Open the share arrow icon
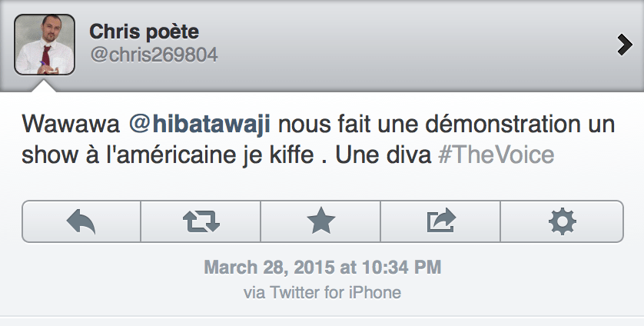Screen dimensions: 644x326 (441, 221)
